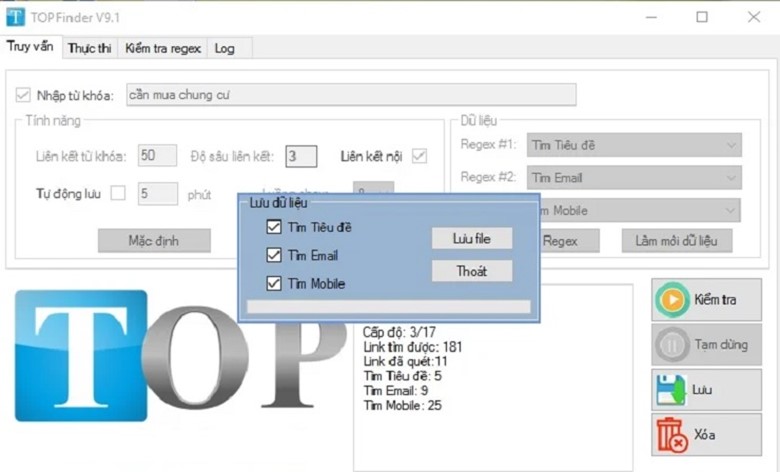
Task: Click the Tìm Email: 9 result line
Action: pos(395,390)
